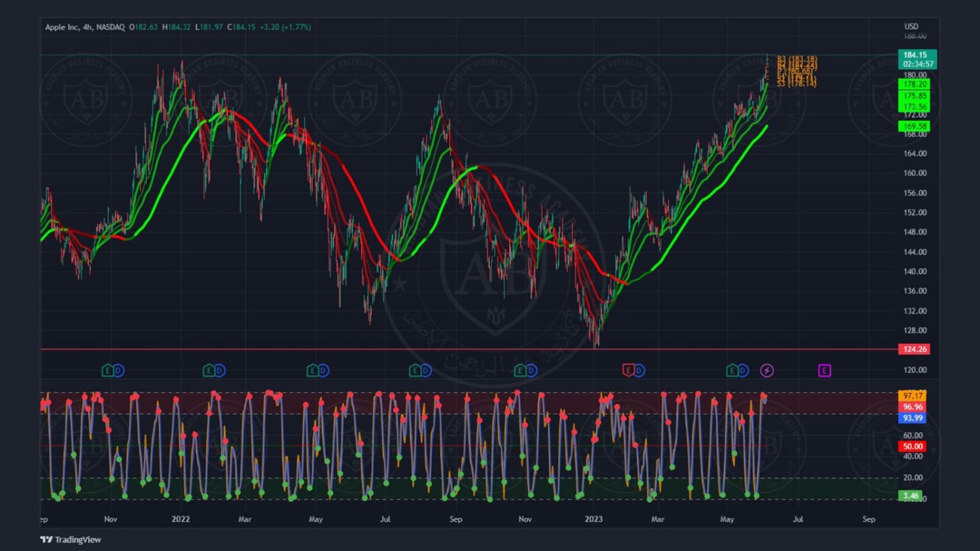Open the red earnings E marker of February 2023
The height and width of the screenshot is (551, 980).
click(x=629, y=371)
